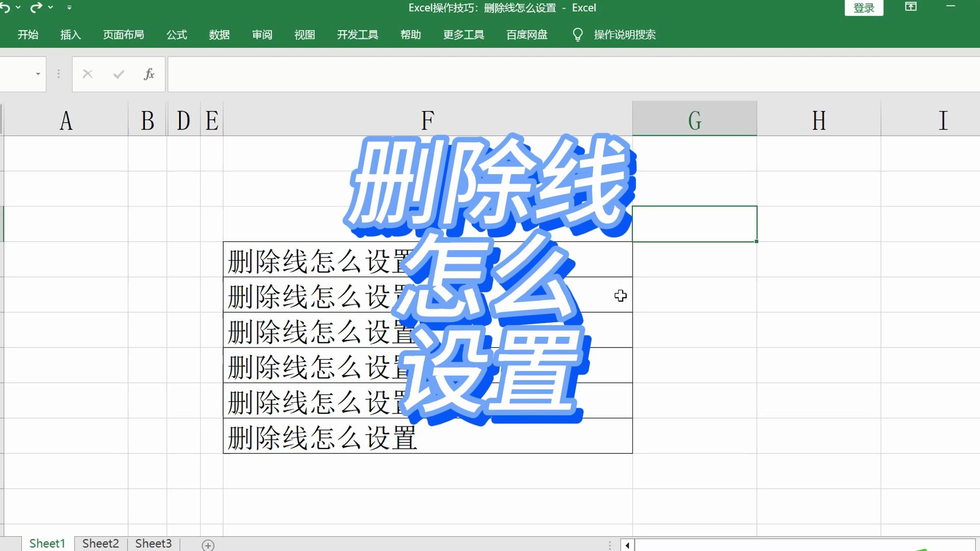Open operation search with the lightbulb icon

pyautogui.click(x=577, y=34)
